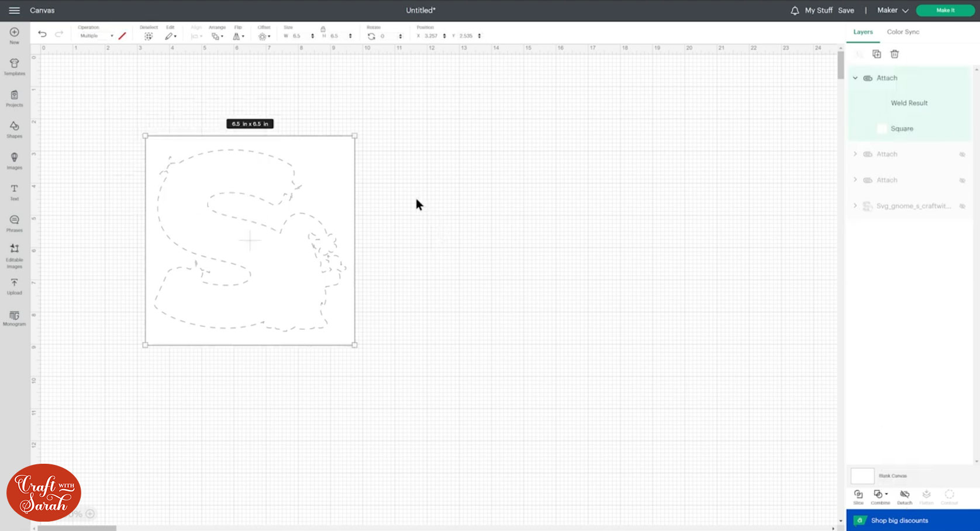
Task: Expand the second Attach group
Action: pos(855,154)
